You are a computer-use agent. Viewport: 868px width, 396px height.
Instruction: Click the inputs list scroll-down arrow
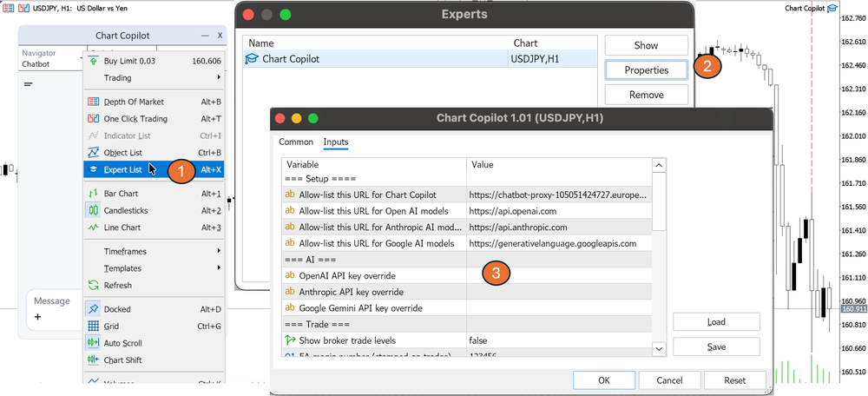pos(659,349)
